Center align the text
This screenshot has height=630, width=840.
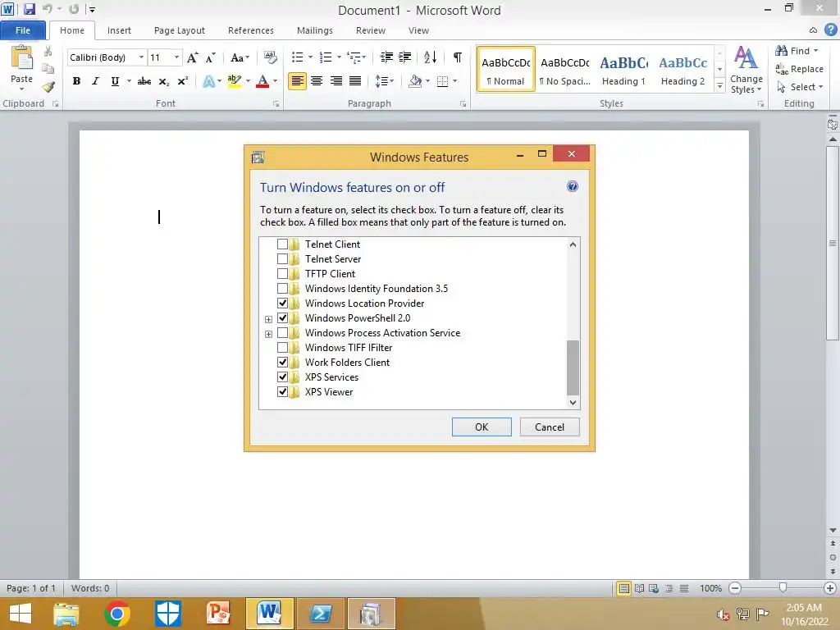click(x=317, y=81)
